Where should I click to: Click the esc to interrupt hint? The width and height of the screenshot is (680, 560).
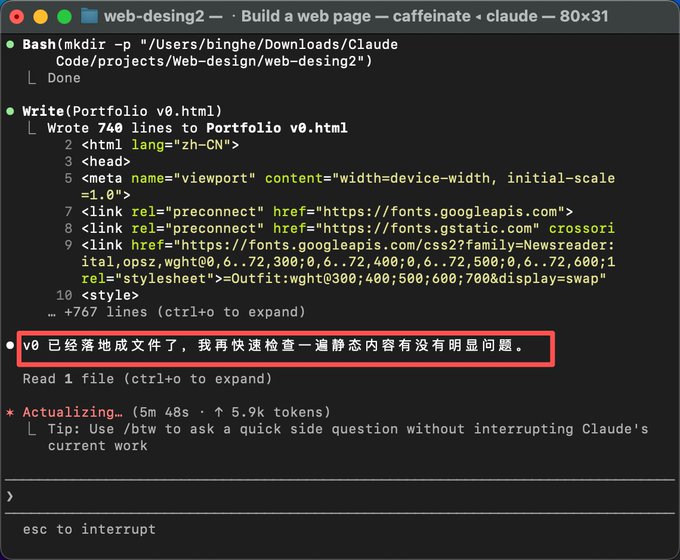[x=89, y=529]
